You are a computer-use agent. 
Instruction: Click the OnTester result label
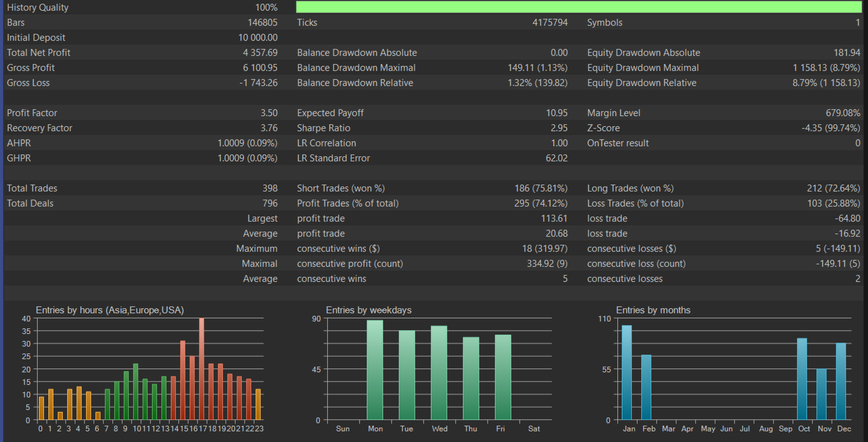tap(618, 143)
